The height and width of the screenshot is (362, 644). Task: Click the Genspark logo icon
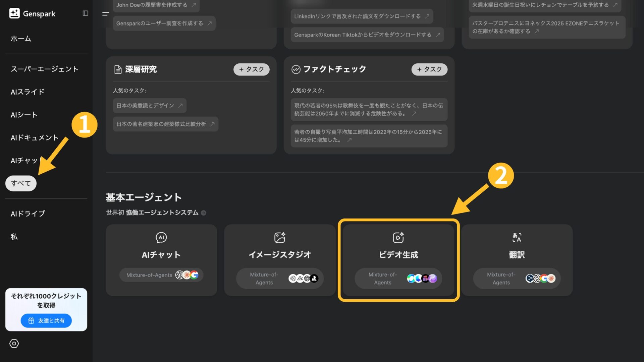coord(14,13)
